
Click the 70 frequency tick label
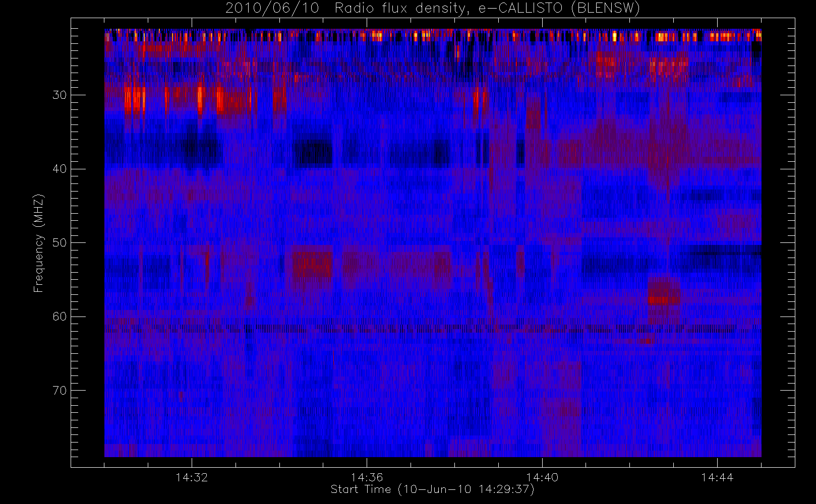(60, 391)
